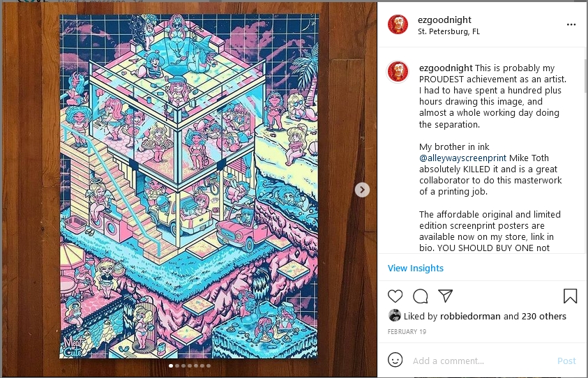The image size is (588, 378).
Task: Click ezgoodnight profile avatar in header
Action: (398, 24)
